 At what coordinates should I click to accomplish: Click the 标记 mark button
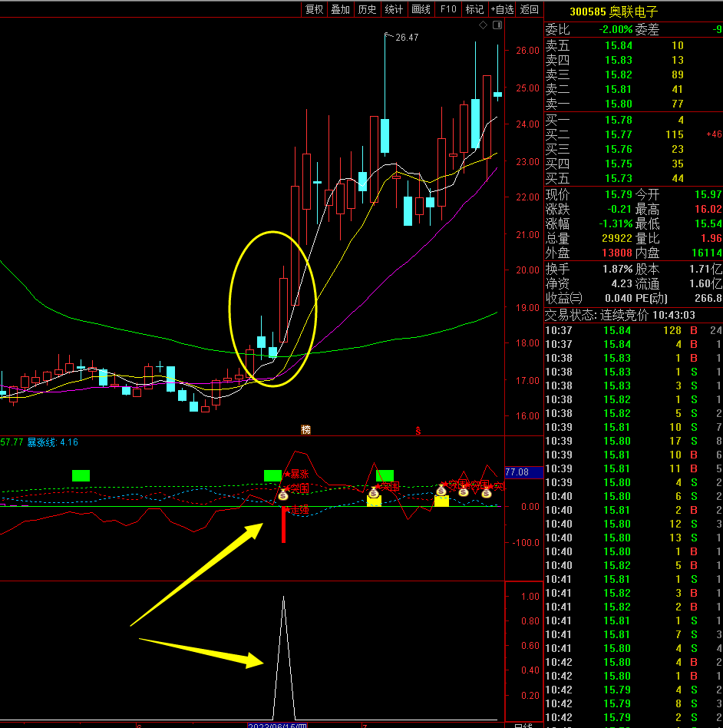(475, 9)
